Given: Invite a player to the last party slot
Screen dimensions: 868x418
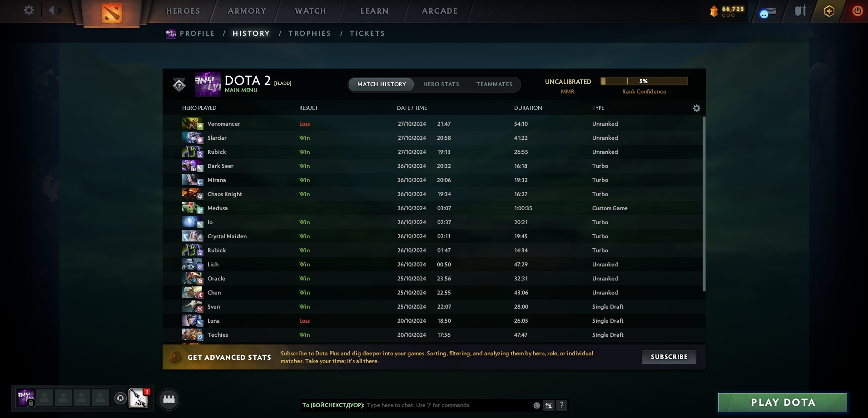Looking at the screenshot, I should [x=100, y=398].
